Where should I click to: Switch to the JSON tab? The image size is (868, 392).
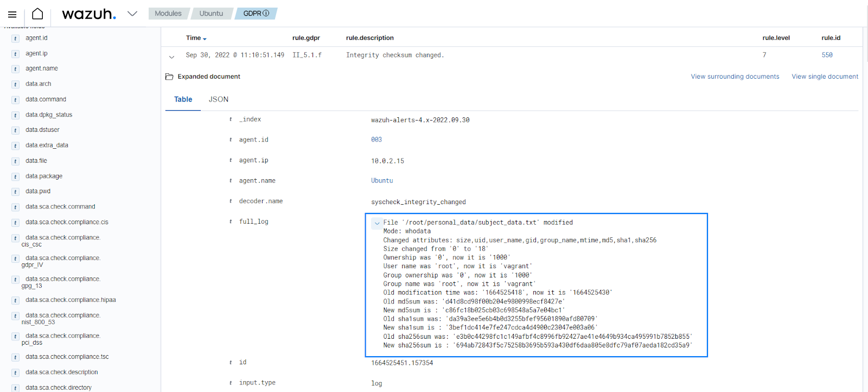click(219, 99)
